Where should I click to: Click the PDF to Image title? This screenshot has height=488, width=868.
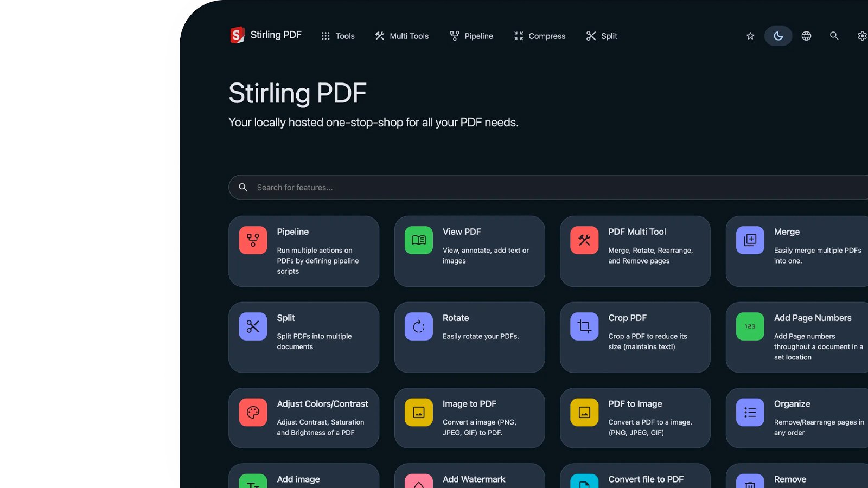635,404
